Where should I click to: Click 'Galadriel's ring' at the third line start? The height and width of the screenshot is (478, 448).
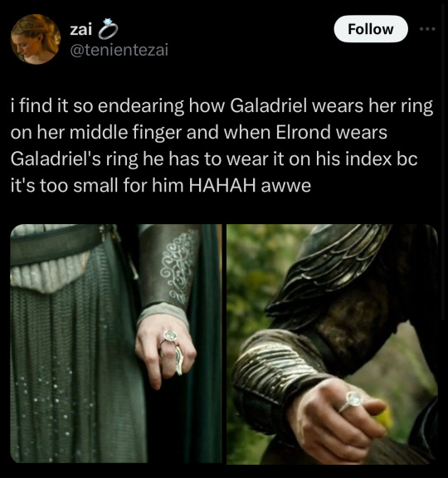pyautogui.click(x=75, y=159)
